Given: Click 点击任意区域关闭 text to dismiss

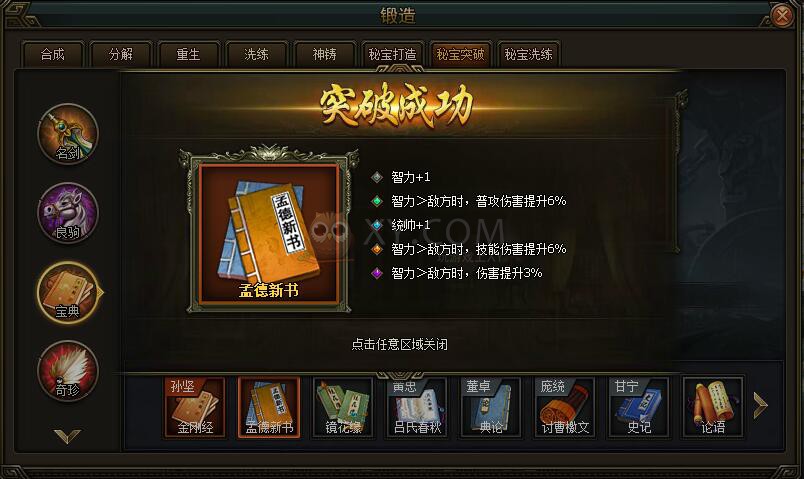Looking at the screenshot, I should pyautogui.click(x=399, y=344).
